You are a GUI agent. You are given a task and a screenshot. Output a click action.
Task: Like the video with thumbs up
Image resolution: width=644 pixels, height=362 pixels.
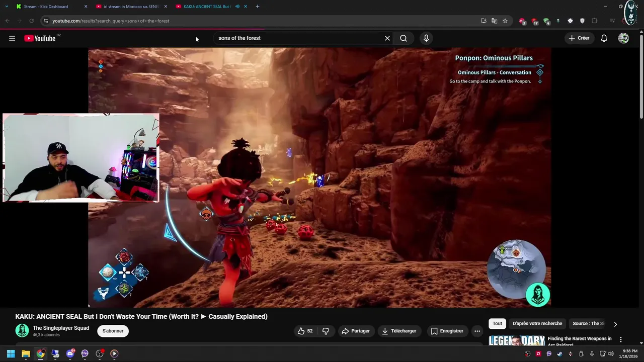pyautogui.click(x=305, y=331)
